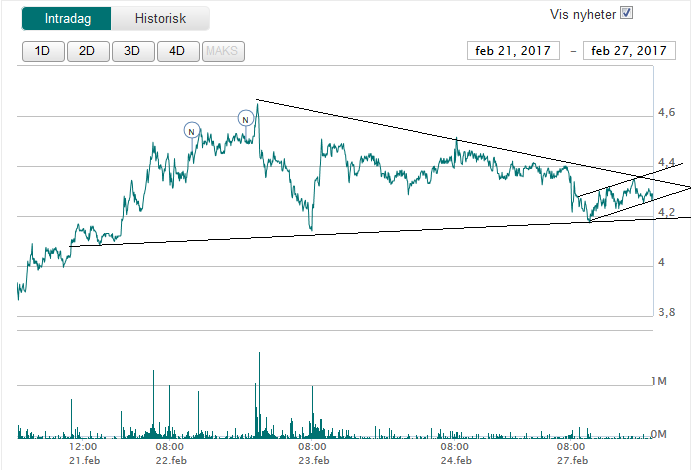Switch to the Historisk tab
Screen dimensions: 691x470
click(x=160, y=18)
